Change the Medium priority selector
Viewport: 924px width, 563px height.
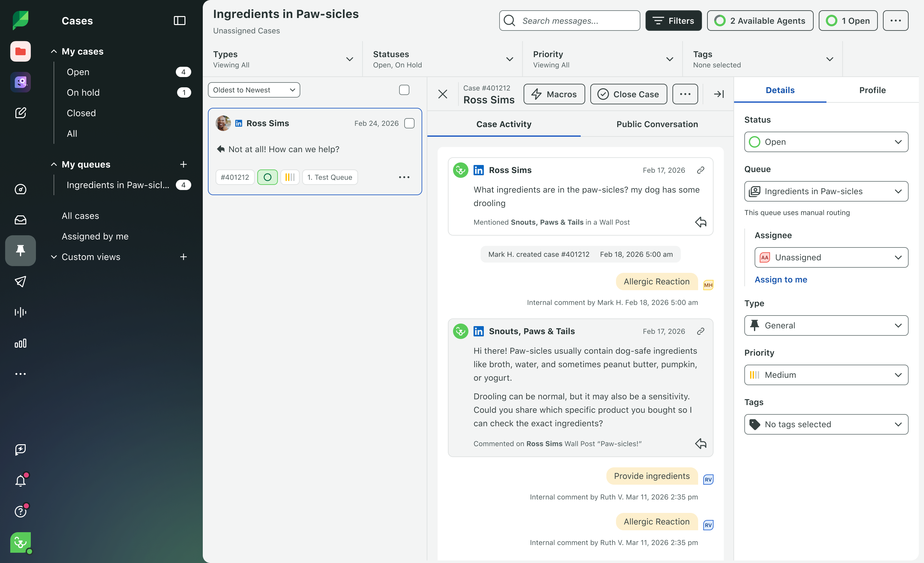point(826,375)
